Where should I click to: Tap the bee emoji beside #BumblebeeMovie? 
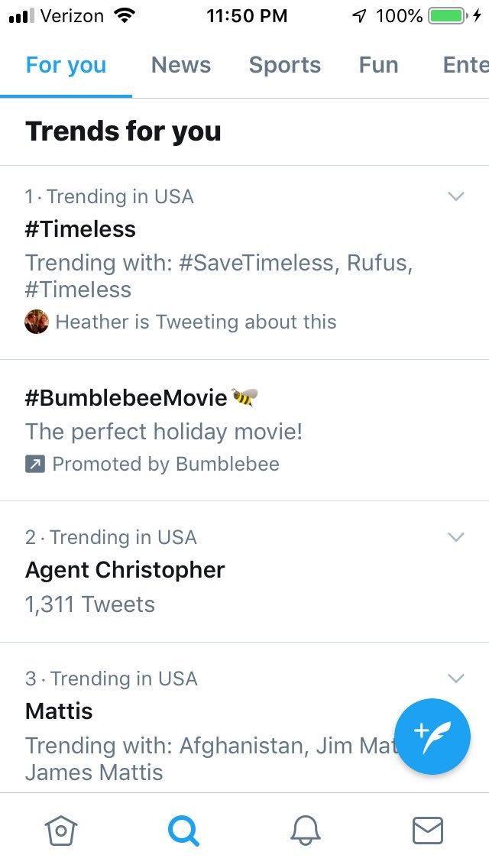pyautogui.click(x=244, y=397)
